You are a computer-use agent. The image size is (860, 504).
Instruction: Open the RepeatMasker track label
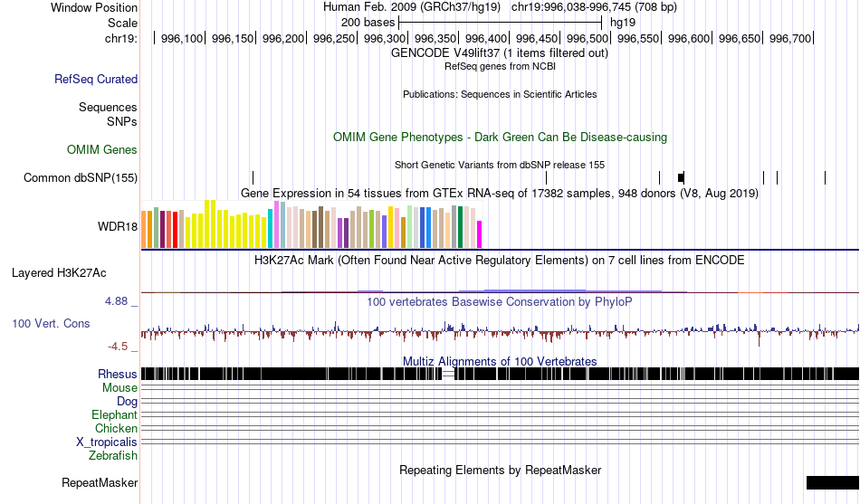(100, 482)
